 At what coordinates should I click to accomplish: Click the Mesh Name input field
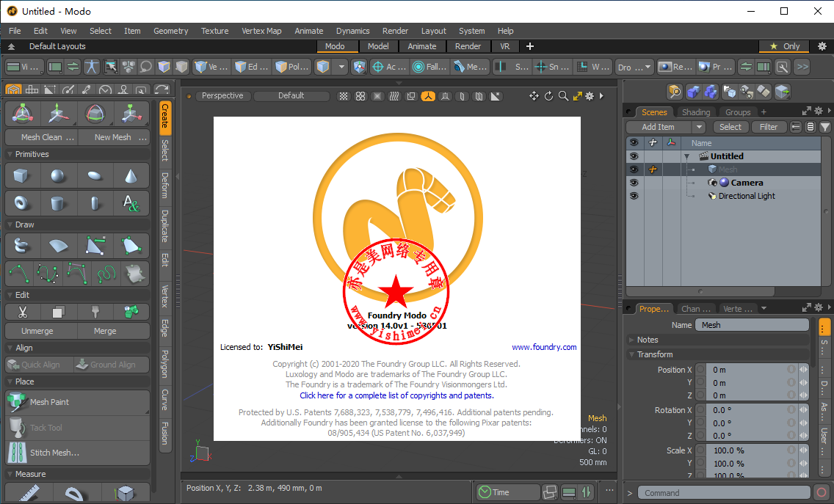tap(752, 325)
